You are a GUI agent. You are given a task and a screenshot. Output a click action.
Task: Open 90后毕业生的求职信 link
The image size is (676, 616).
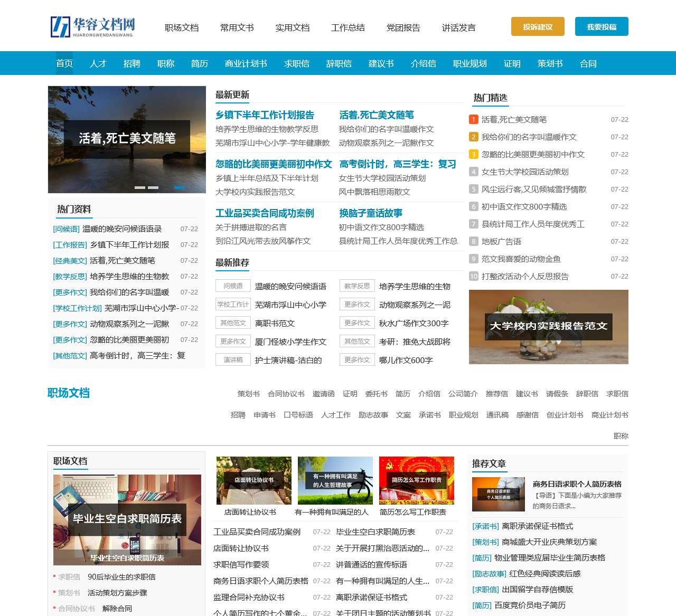[121, 577]
